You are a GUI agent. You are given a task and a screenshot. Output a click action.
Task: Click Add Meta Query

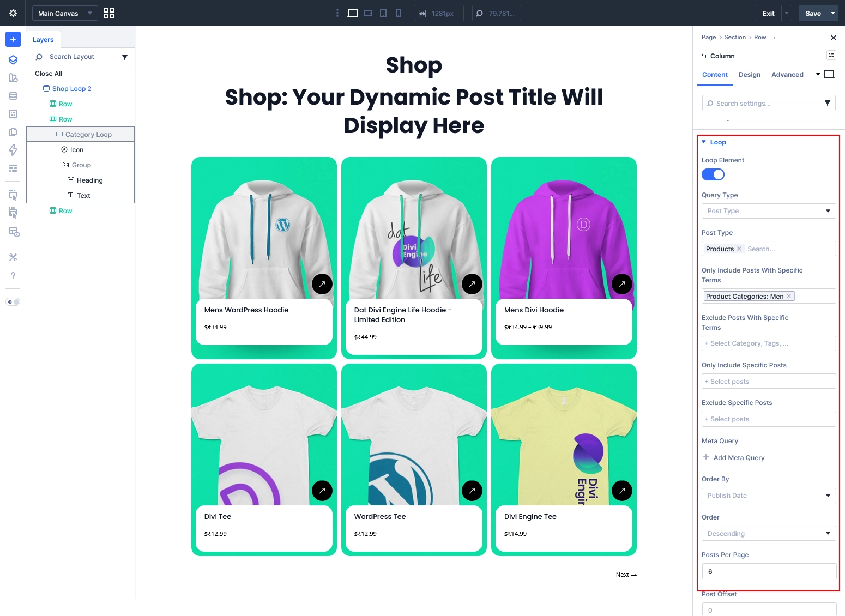pos(738,458)
